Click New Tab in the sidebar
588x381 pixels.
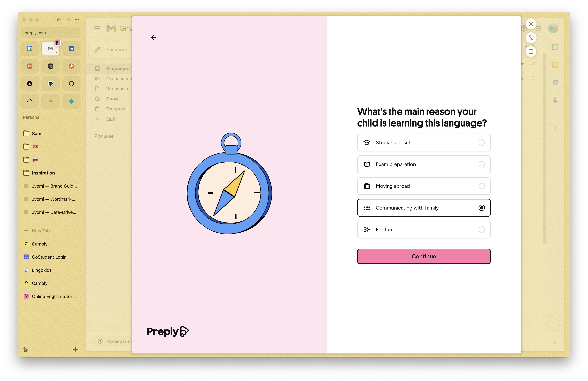pyautogui.click(x=41, y=231)
